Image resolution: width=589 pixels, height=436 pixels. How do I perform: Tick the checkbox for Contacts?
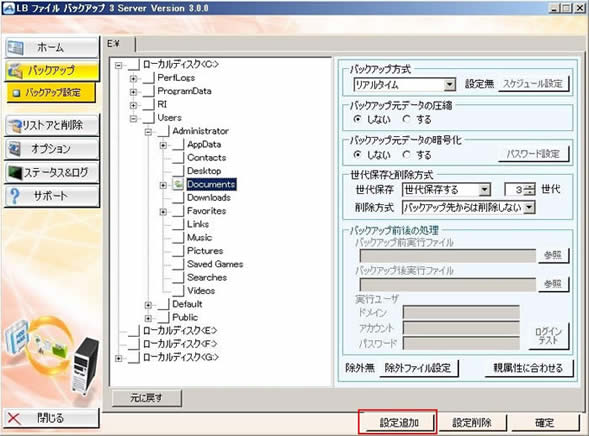pos(178,158)
